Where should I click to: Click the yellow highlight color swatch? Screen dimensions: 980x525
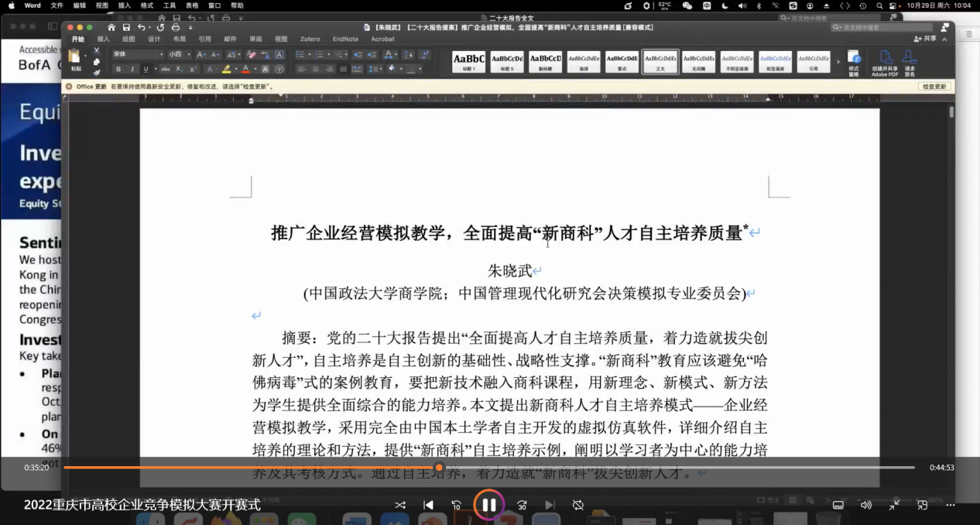[x=226, y=69]
